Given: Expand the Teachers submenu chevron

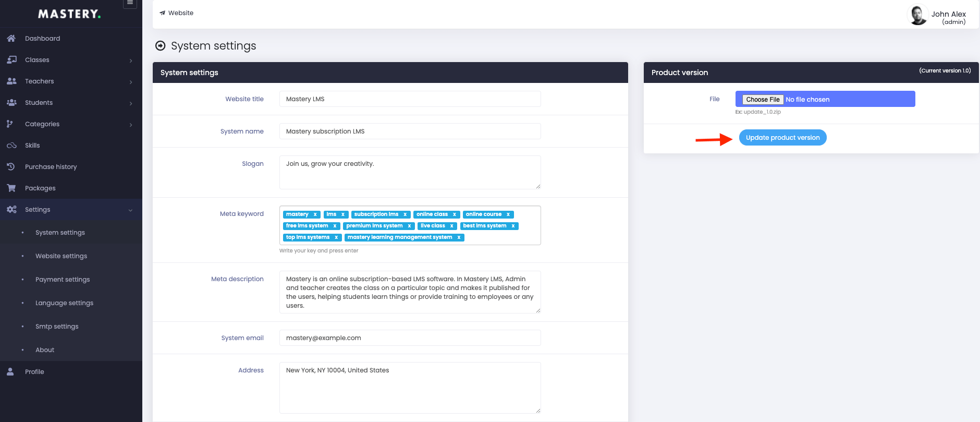Looking at the screenshot, I should pyautogui.click(x=131, y=82).
